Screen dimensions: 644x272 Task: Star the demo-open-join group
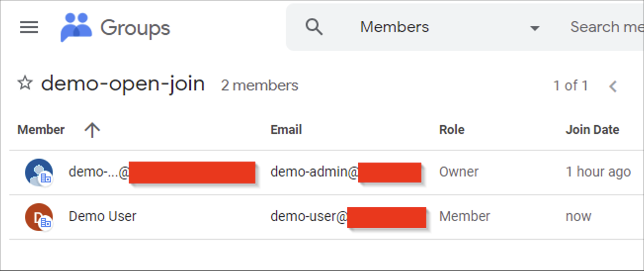click(x=25, y=83)
